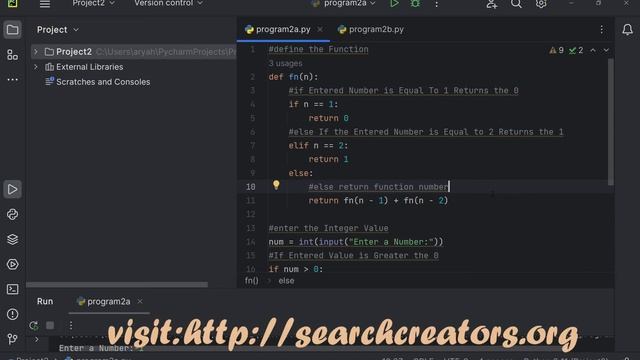Open the Project2 project dropdown
The width and height of the screenshot is (640, 360).
(93, 3)
